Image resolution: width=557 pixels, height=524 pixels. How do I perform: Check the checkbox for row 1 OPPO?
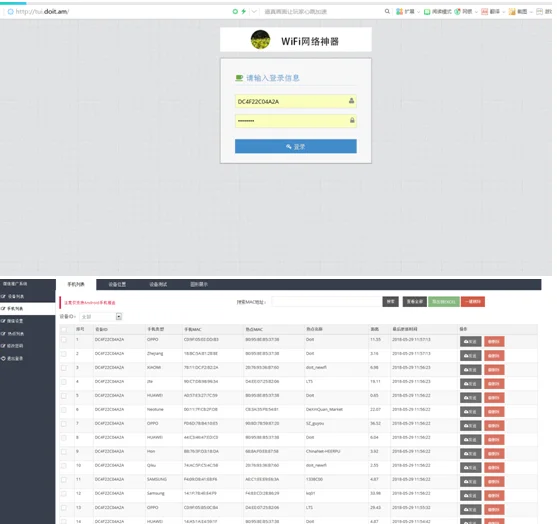pyautogui.click(x=64, y=340)
